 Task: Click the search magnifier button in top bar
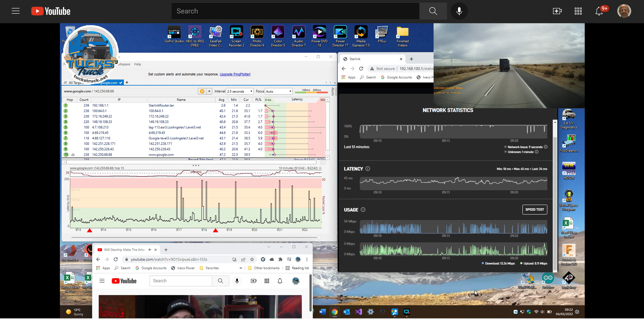[x=433, y=11]
